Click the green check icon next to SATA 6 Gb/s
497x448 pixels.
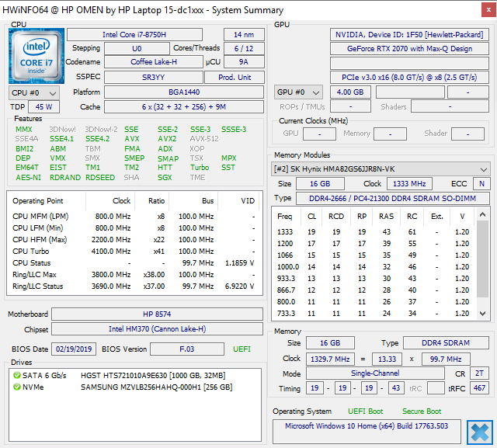[x=17, y=376]
